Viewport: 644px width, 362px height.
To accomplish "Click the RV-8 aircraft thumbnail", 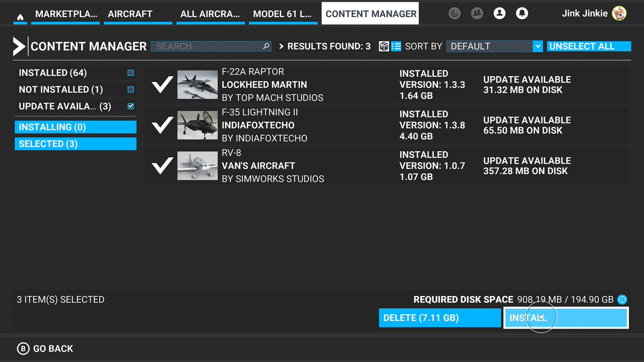I will 197,166.
